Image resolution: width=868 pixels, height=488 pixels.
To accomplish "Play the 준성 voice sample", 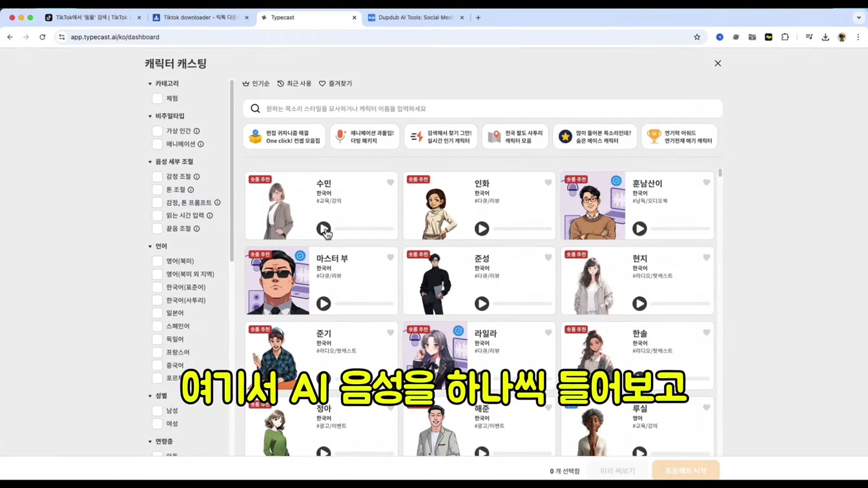I will coord(482,303).
